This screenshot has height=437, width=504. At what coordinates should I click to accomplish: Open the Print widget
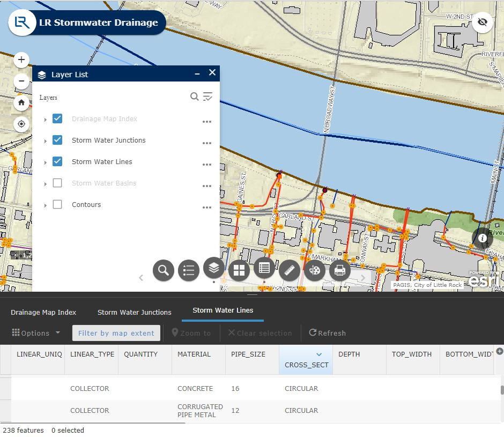point(339,270)
